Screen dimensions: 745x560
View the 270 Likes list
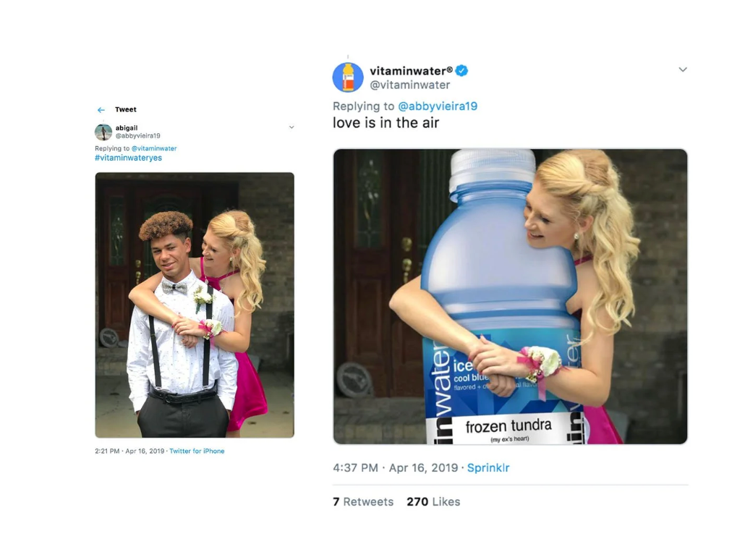[x=433, y=502]
